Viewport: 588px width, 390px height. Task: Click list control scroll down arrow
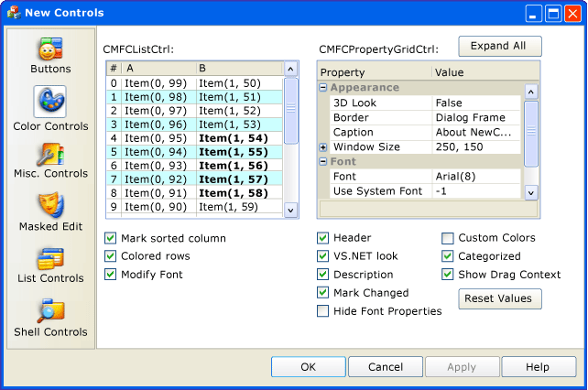point(290,210)
